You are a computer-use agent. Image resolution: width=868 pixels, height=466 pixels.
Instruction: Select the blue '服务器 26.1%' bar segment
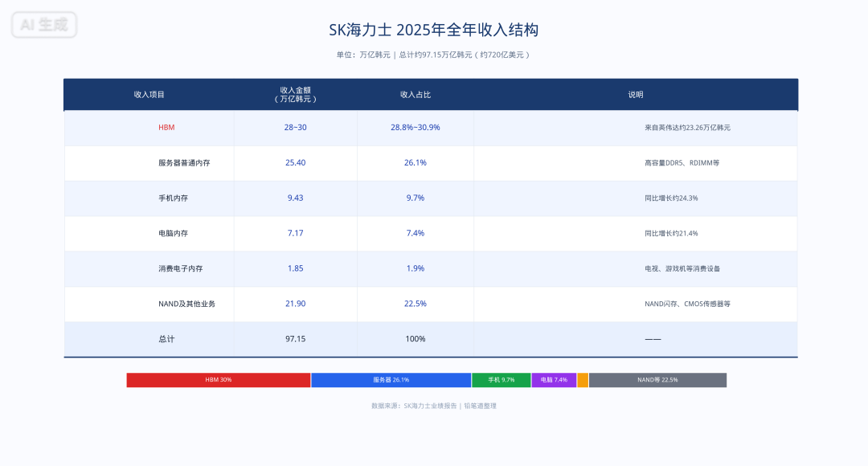[391, 380]
